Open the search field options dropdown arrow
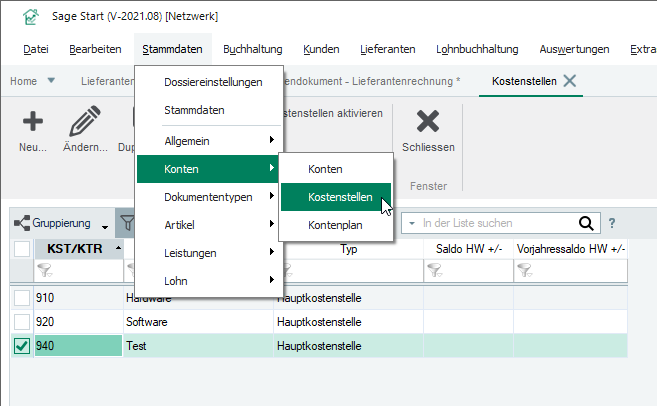Viewport: 657px width, 406px height. 412,223
